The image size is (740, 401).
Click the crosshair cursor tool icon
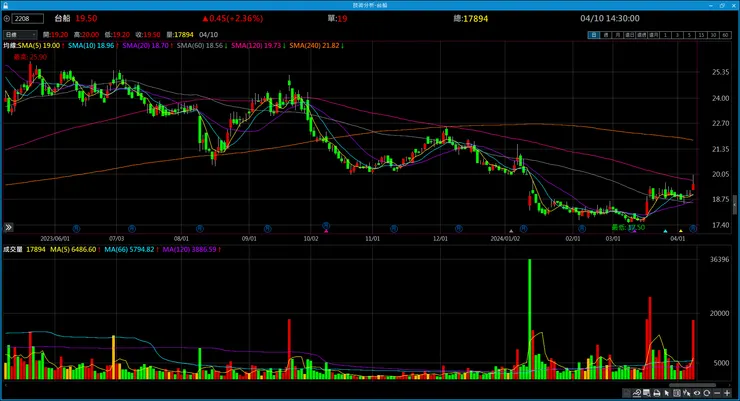[x=687, y=393]
